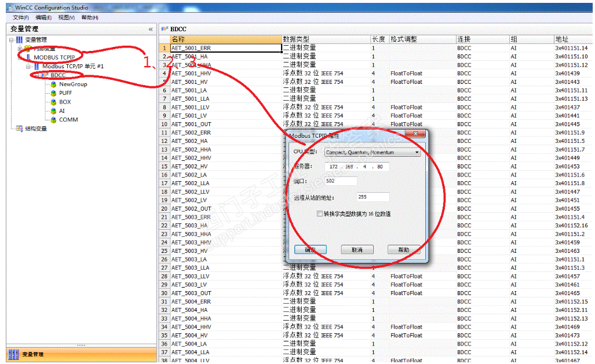Click the Modbus TCP/IP 单元 #1 unit icon
This screenshot has width=595, height=364.
[x=37, y=67]
